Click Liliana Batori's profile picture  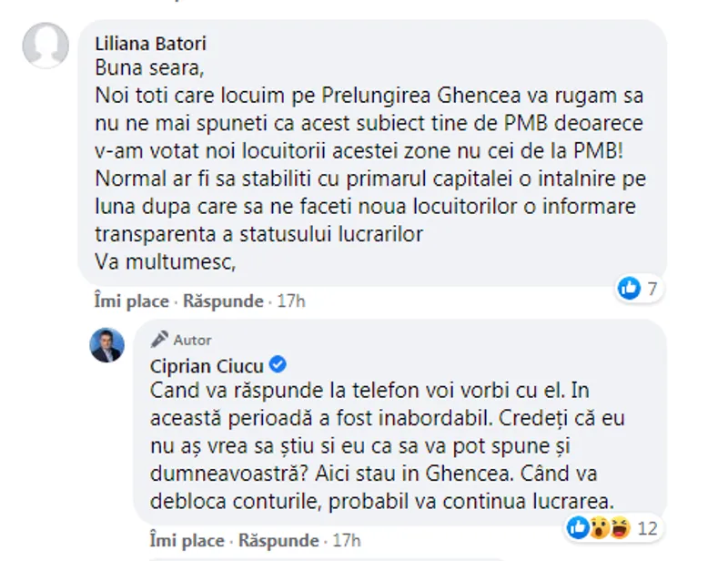[x=45, y=44]
